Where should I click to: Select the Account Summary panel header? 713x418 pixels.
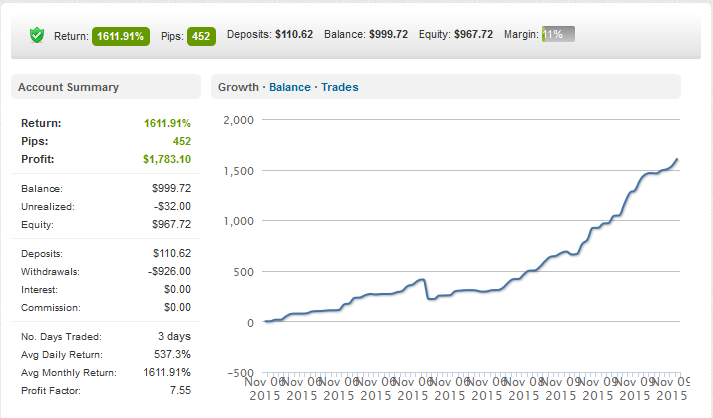68,87
